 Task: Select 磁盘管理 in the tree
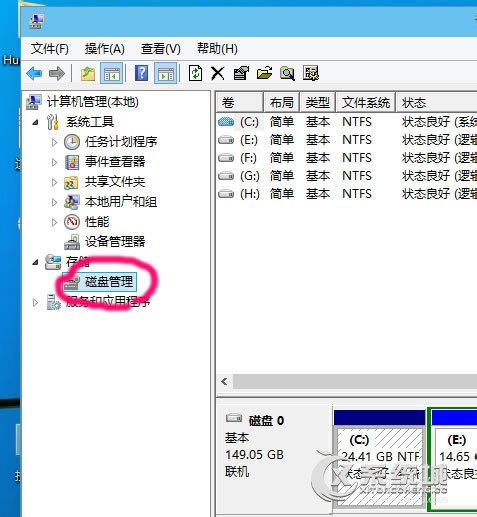(109, 282)
